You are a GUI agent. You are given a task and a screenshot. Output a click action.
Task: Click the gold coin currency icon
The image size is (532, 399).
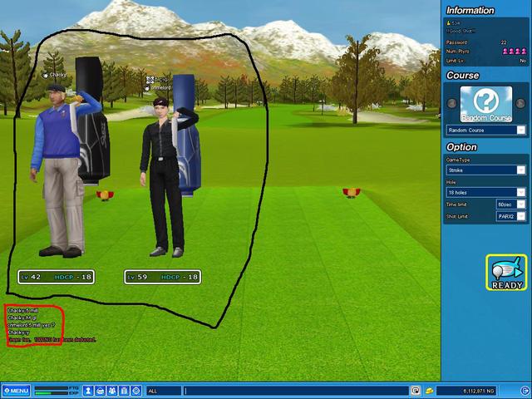click(429, 390)
